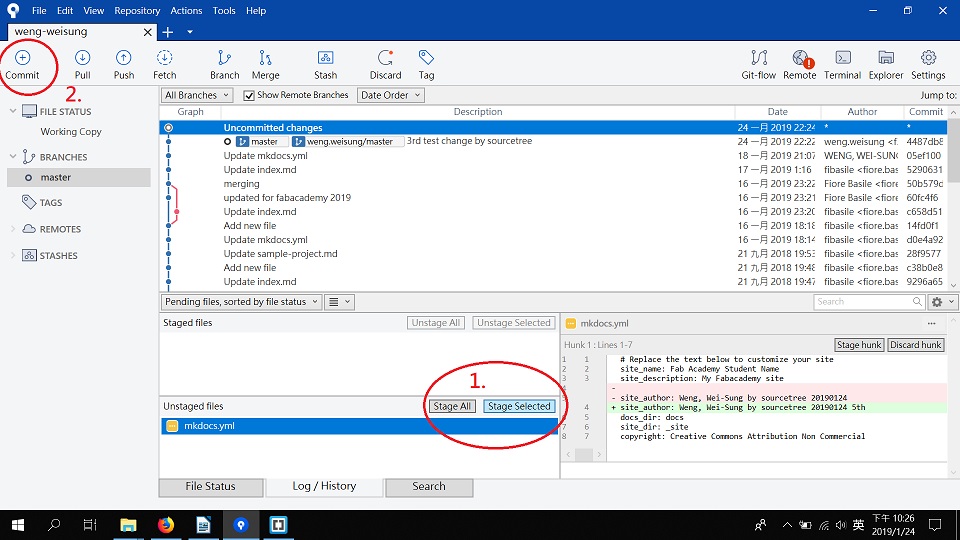
Task: Open the Branch tool
Action: tap(225, 65)
